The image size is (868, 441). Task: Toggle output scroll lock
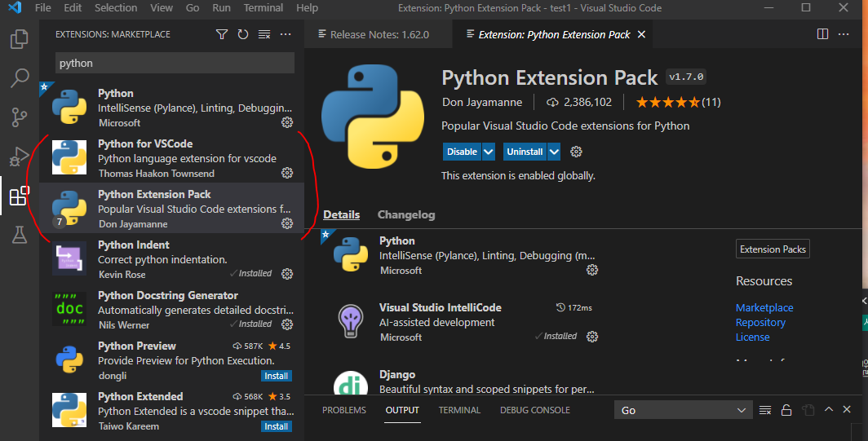786,410
